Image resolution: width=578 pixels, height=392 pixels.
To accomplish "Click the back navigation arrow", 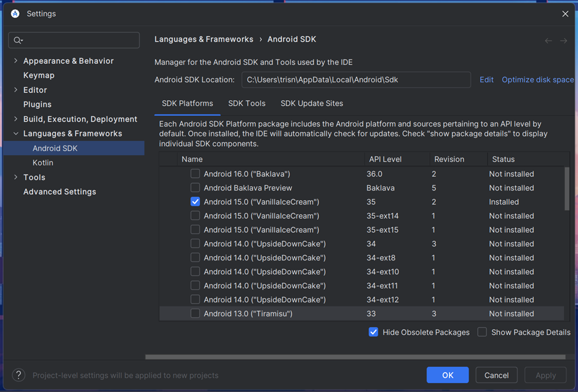I will (548, 41).
